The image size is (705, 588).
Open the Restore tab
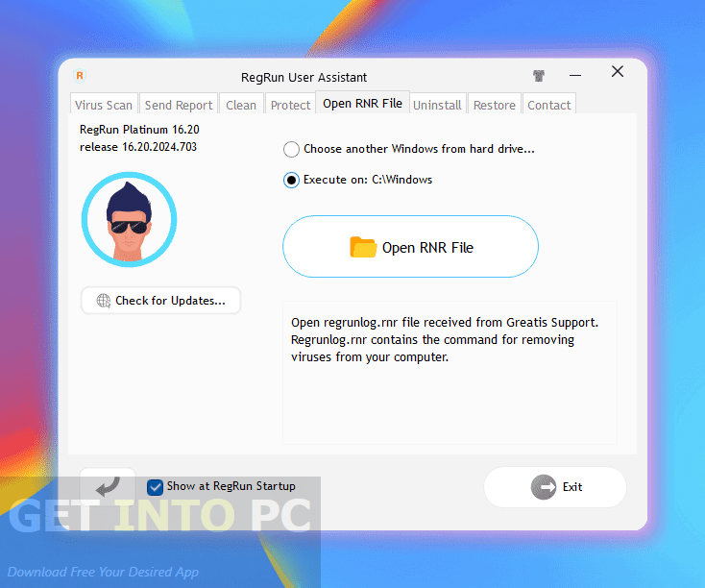click(495, 105)
